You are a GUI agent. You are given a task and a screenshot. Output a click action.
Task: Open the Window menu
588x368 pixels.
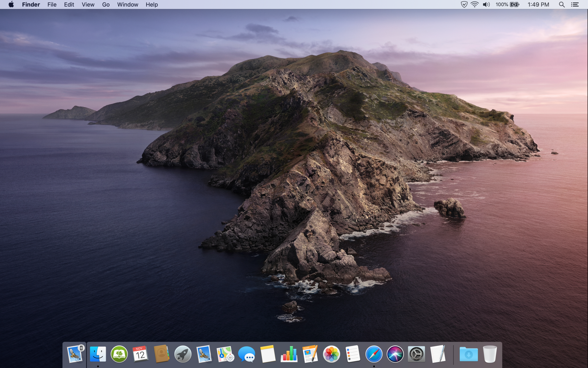(128, 4)
